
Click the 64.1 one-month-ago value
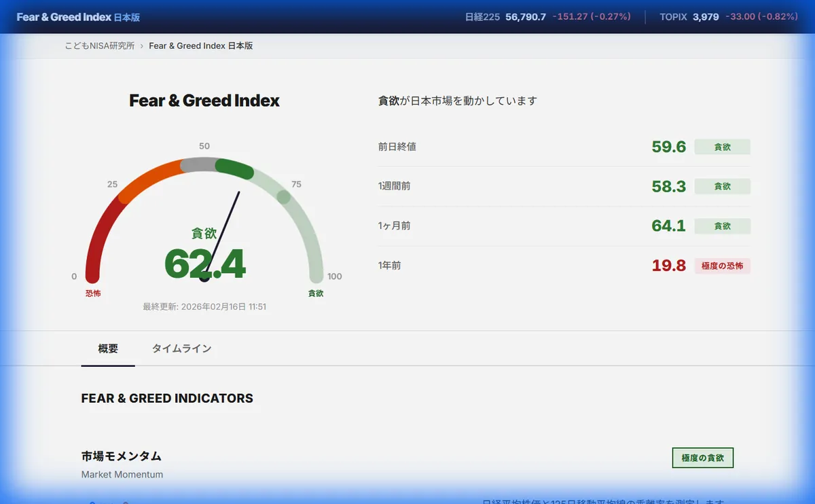pos(669,226)
